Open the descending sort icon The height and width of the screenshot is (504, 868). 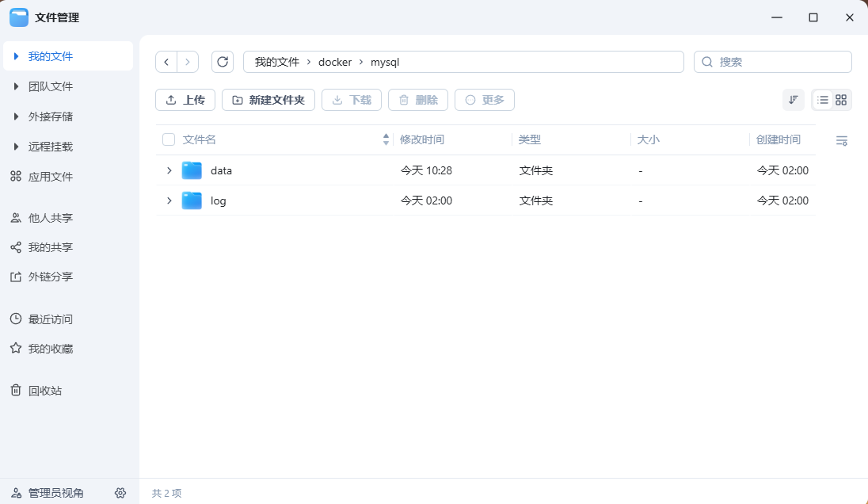[793, 100]
